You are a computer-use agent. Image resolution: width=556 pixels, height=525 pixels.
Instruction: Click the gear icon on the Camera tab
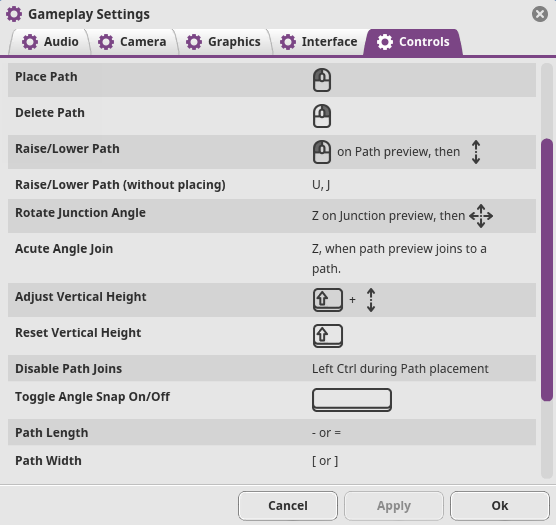(x=106, y=42)
